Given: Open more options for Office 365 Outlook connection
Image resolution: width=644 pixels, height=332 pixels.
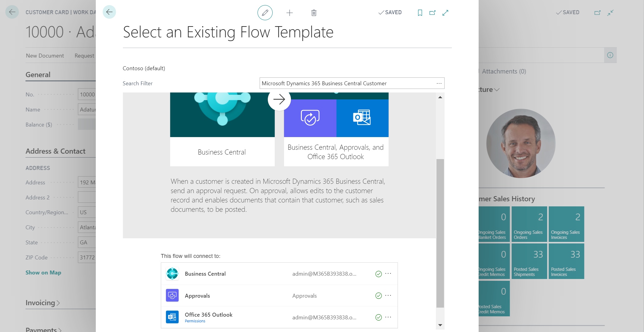Looking at the screenshot, I should (x=388, y=317).
